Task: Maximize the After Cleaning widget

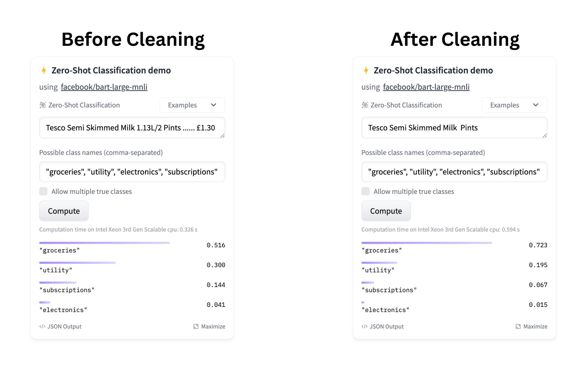Action: [x=531, y=326]
